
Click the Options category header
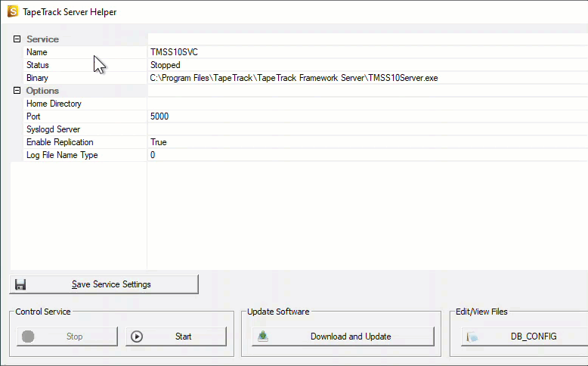point(42,91)
